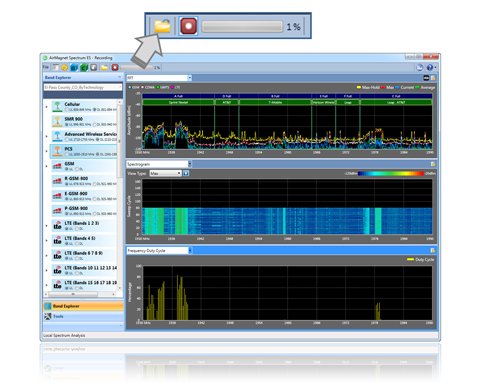
Task: Open the blue help question mark icon
Action: click(x=430, y=67)
